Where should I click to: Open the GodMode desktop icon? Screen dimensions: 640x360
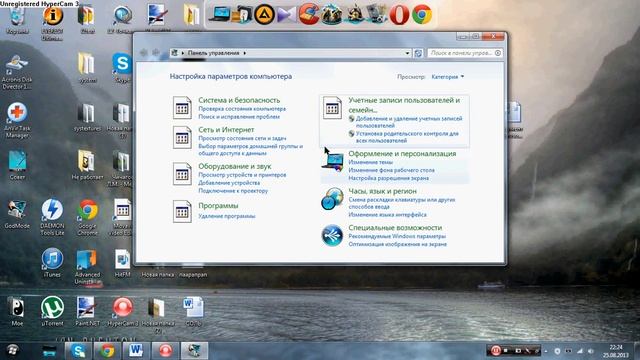(x=17, y=210)
